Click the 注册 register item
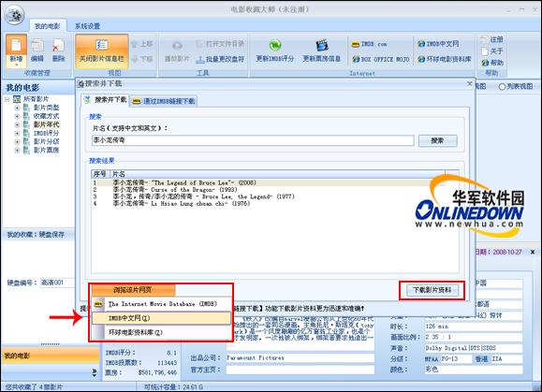Screen dimensions: 542x392 tap(492, 39)
